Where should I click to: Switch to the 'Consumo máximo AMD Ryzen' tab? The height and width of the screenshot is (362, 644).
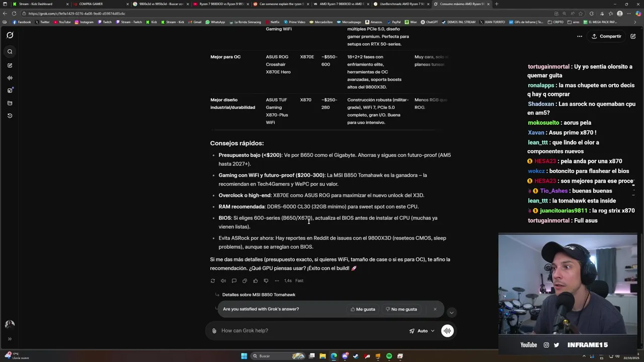462,4
